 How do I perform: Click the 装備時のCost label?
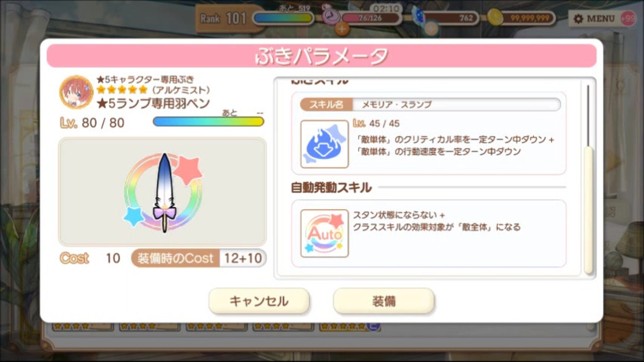point(176,258)
